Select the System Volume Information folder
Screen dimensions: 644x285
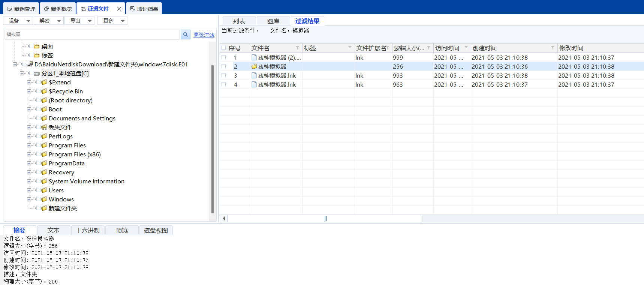87,181
